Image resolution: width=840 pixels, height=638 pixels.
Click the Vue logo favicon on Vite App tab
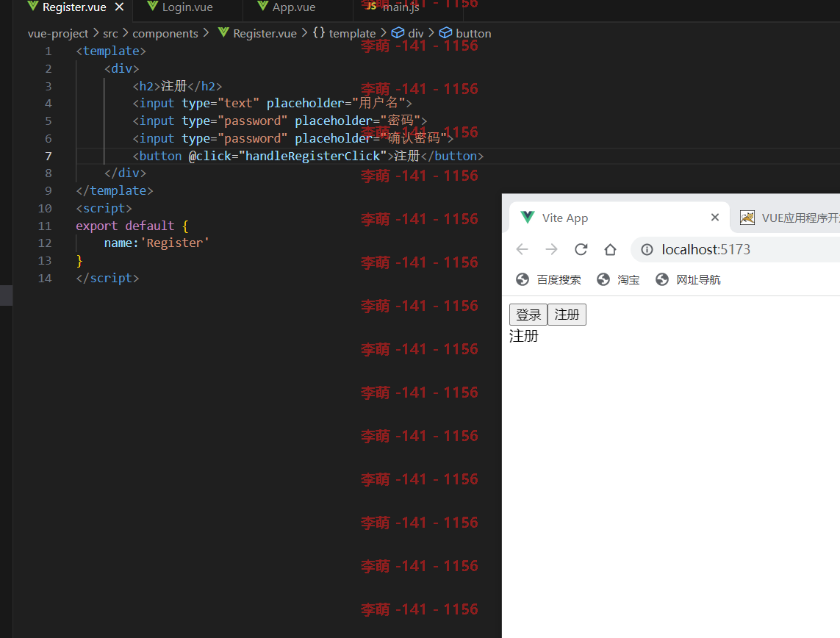click(x=528, y=217)
